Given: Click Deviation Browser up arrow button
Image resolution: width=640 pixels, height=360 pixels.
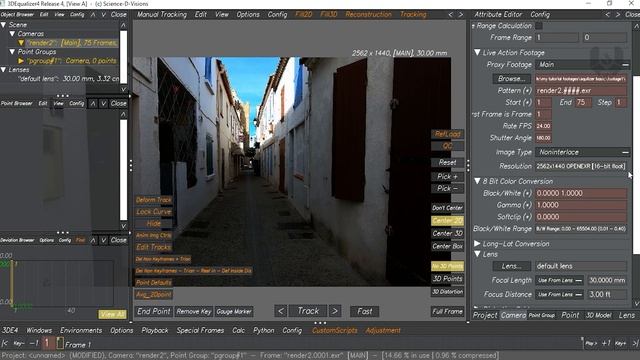Looking at the screenshot, I should tap(93, 240).
